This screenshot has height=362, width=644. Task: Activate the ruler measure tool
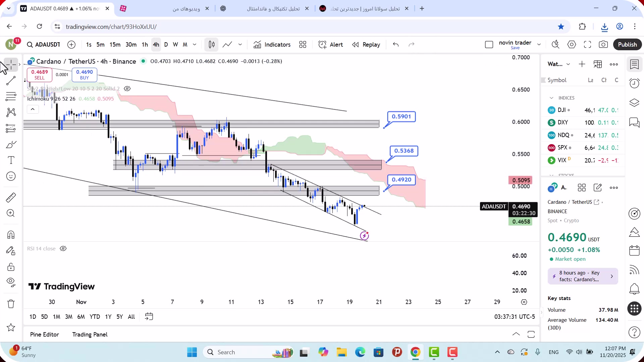click(x=11, y=197)
